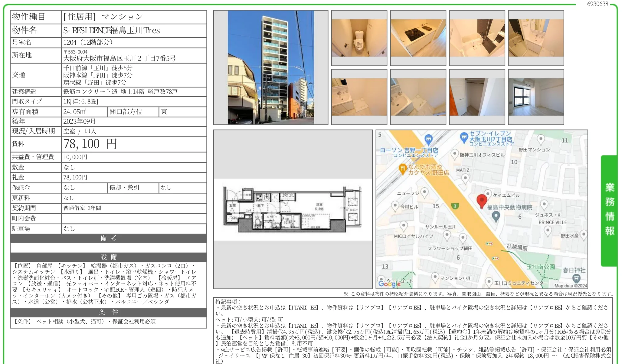Open the orange door closet photo
The width and height of the screenshot is (622, 364).
click(477, 97)
